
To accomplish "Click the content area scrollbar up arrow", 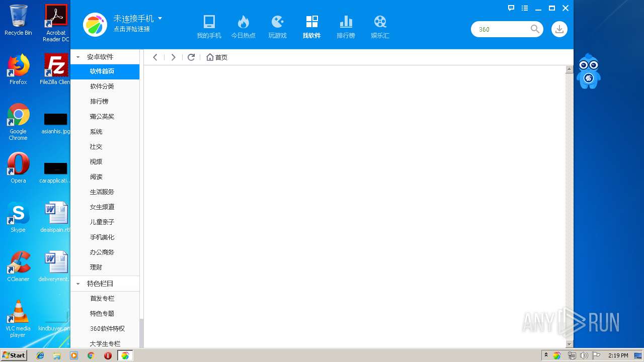I will 570,69.
